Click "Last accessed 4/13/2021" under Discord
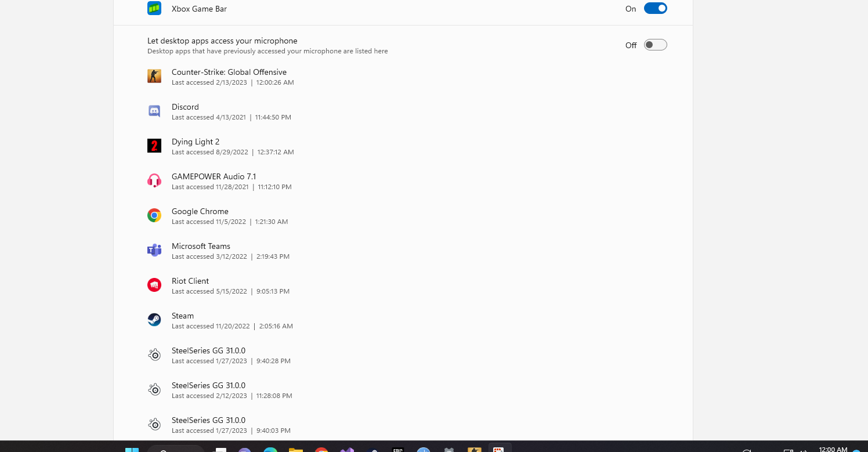 pos(209,117)
